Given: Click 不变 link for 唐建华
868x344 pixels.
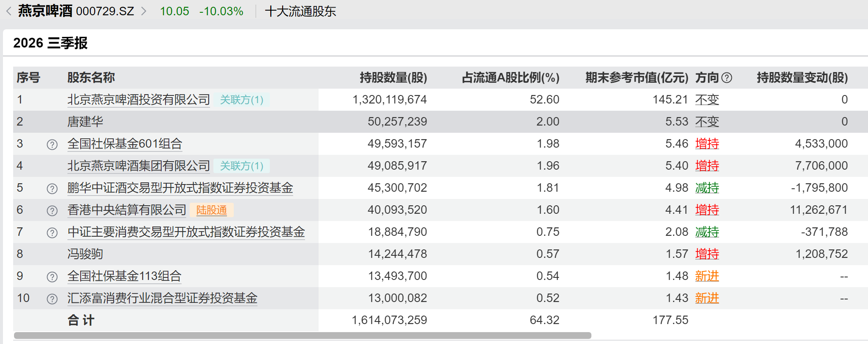Looking at the screenshot, I should coord(707,122).
